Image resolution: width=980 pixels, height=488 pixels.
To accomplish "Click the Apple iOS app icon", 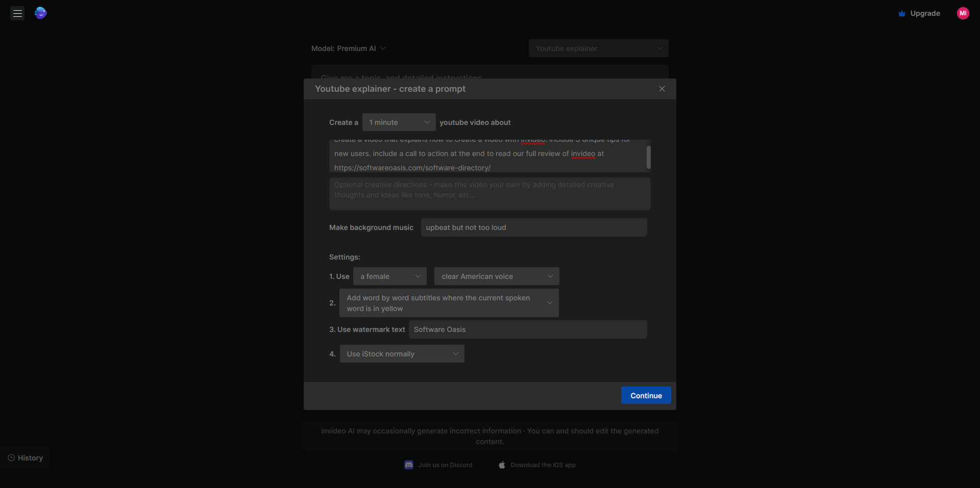I will pos(502,465).
